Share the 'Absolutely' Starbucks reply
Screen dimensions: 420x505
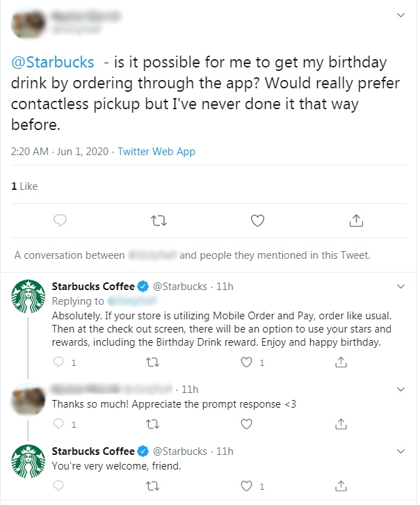coord(341,362)
